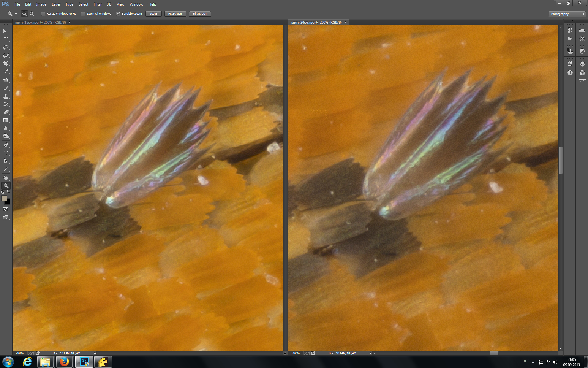Select the Horizontal Type tool
The height and width of the screenshot is (368, 588).
pos(6,153)
